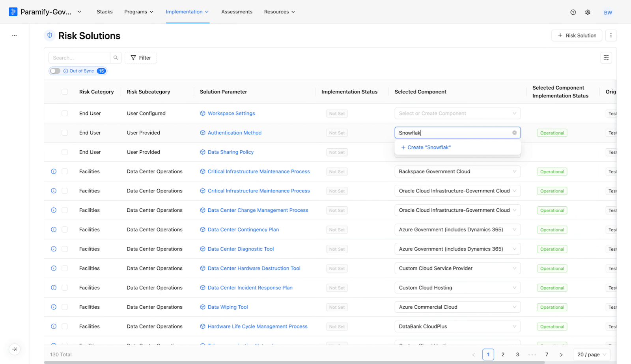Click the cube icon beside Data Wiping Tool

tap(203, 307)
